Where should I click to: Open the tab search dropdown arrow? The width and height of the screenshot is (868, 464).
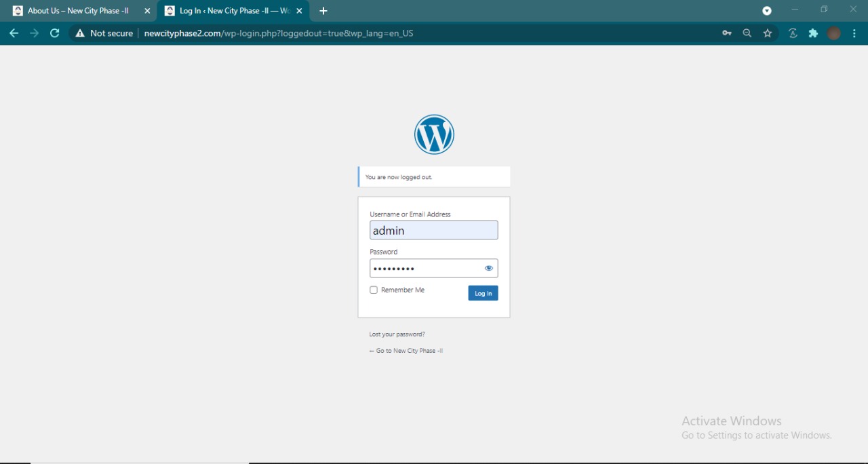[767, 11]
